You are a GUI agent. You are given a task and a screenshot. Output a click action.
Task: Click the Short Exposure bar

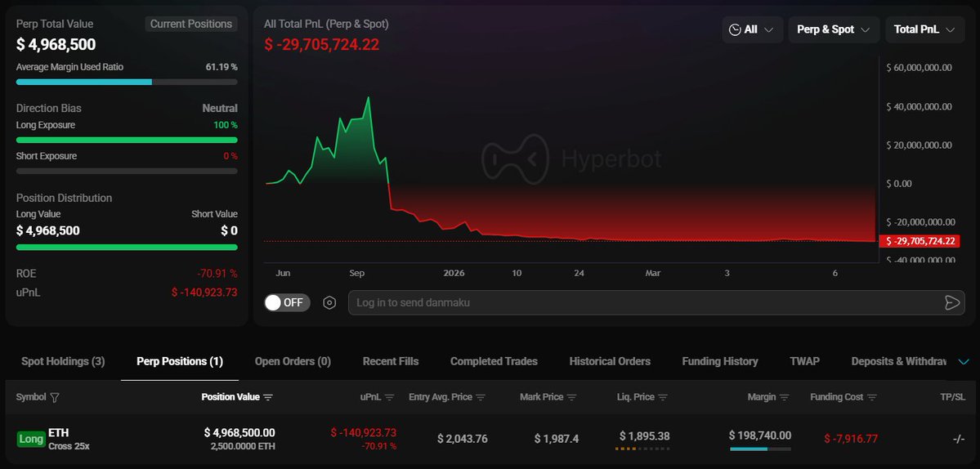[x=127, y=171]
